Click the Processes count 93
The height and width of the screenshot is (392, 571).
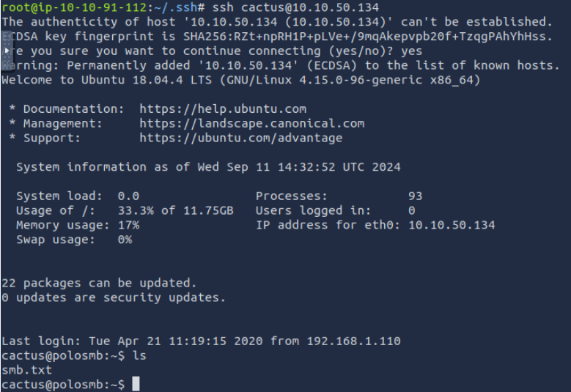tap(415, 196)
